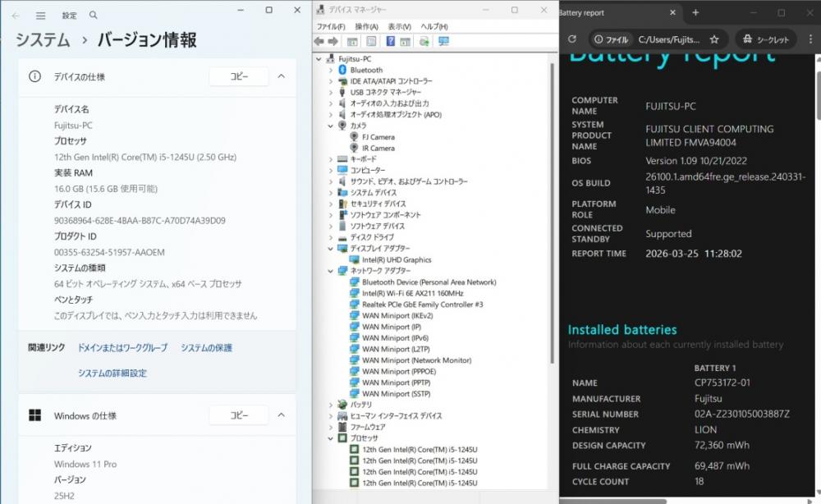The image size is (821, 504).
Task: Select the first 12th Gen Intel i5-1245U processor
Action: [x=414, y=450]
